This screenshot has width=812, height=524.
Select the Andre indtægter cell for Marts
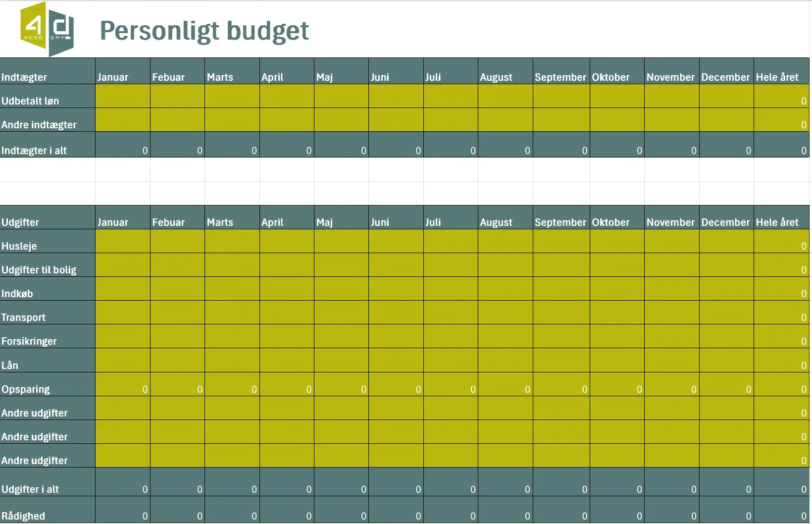tap(232, 120)
